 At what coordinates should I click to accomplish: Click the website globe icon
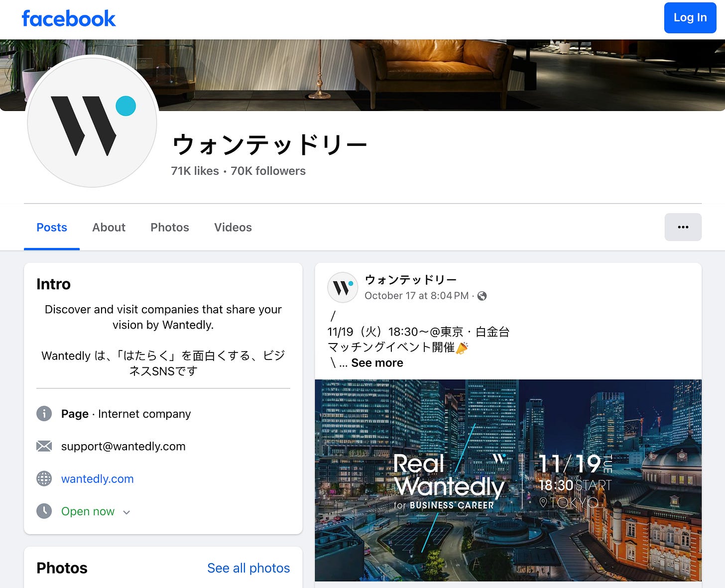click(x=44, y=478)
